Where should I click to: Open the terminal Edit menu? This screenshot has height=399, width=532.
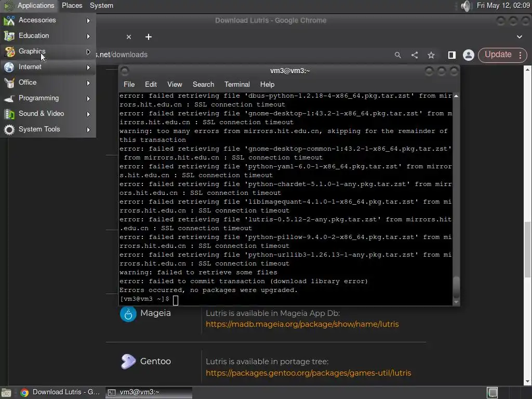[151, 85]
